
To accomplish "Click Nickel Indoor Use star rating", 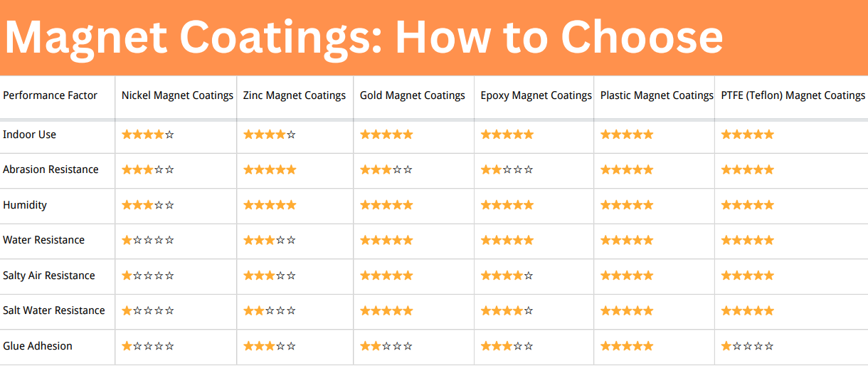I will click(x=148, y=135).
